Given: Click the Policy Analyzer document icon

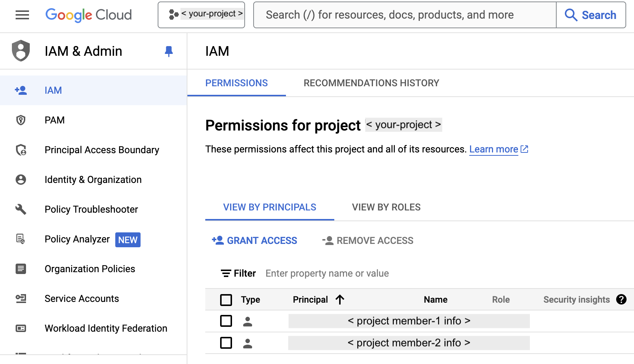Looking at the screenshot, I should (x=21, y=239).
